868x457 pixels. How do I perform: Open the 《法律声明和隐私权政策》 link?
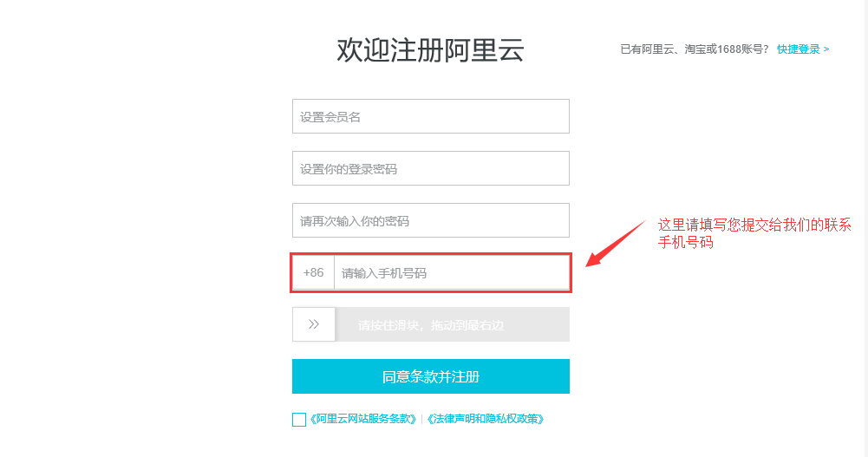pos(486,419)
